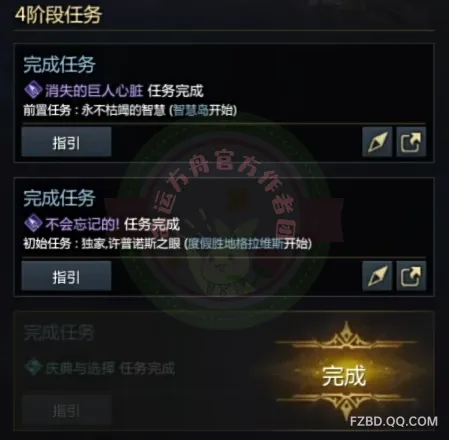Click the dimmed 指引 button in third card

tap(66, 410)
